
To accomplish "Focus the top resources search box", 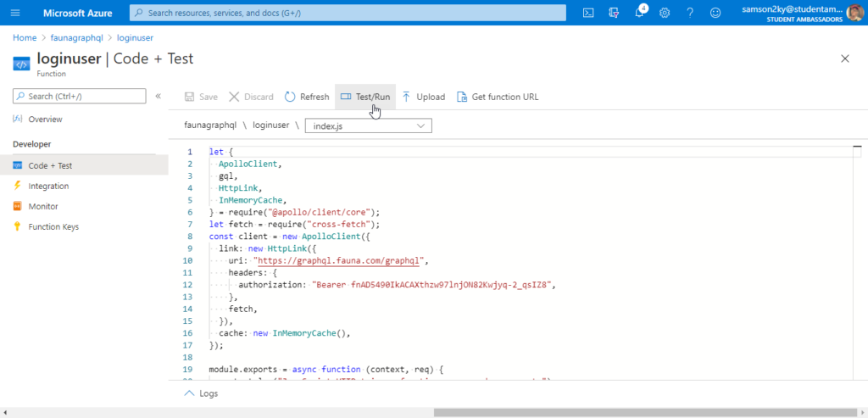I will coord(348,13).
